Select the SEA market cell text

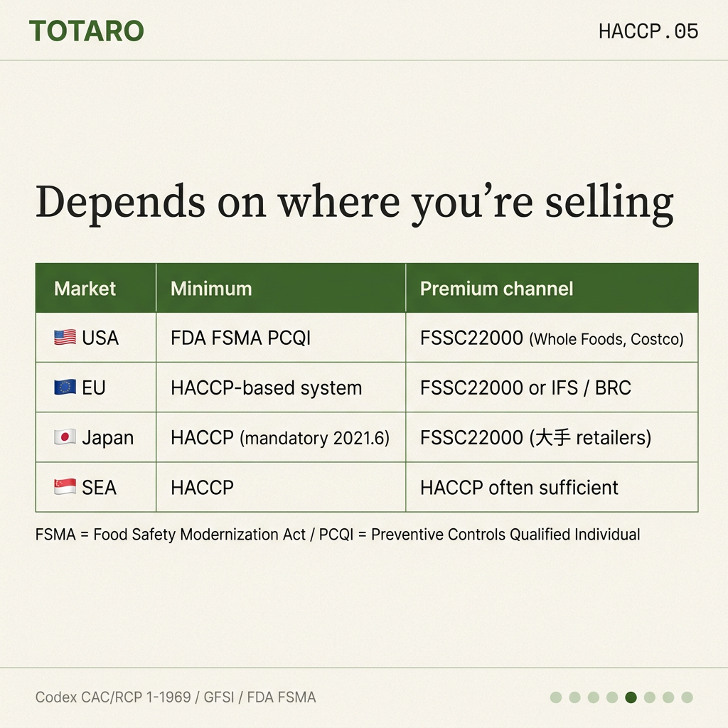(99, 487)
